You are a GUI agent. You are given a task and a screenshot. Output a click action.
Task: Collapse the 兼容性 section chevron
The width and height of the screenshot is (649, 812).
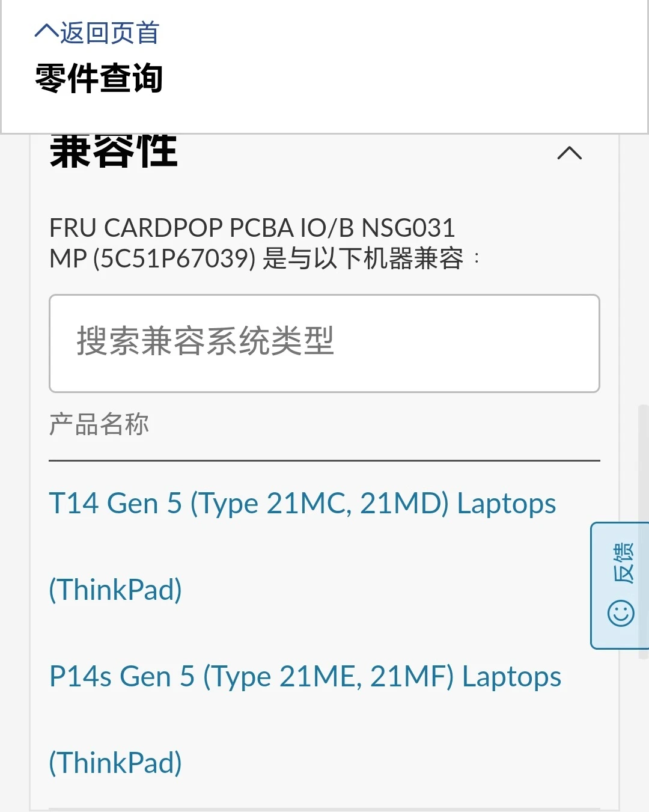[x=570, y=153]
